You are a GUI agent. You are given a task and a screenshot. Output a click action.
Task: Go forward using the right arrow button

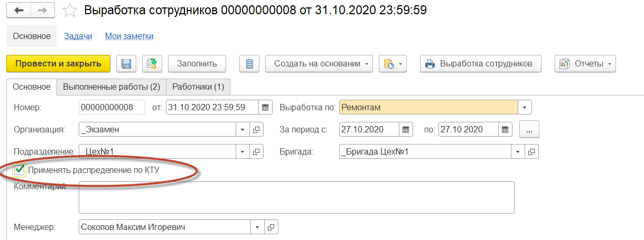tap(43, 10)
